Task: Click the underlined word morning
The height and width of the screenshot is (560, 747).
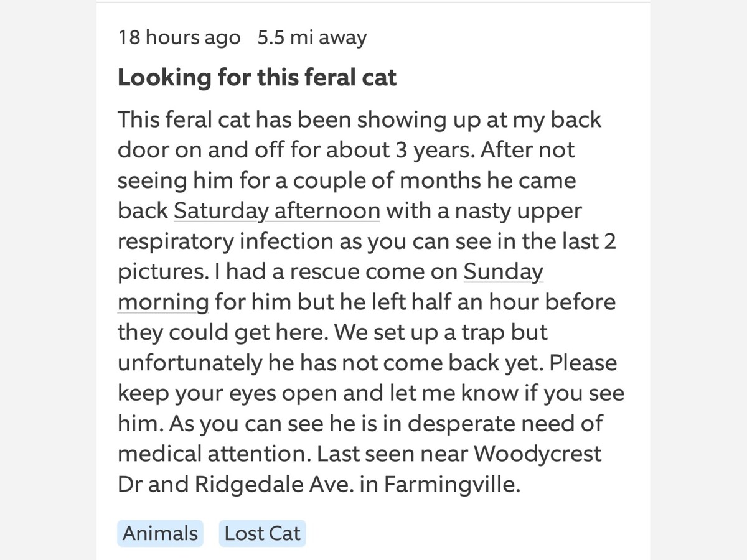Action: click(x=163, y=302)
